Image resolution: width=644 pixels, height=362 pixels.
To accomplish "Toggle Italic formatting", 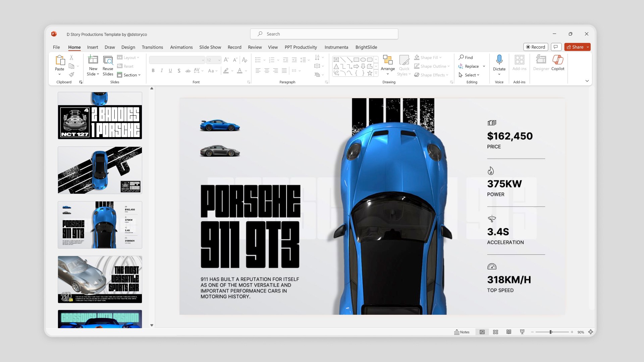I will [162, 71].
